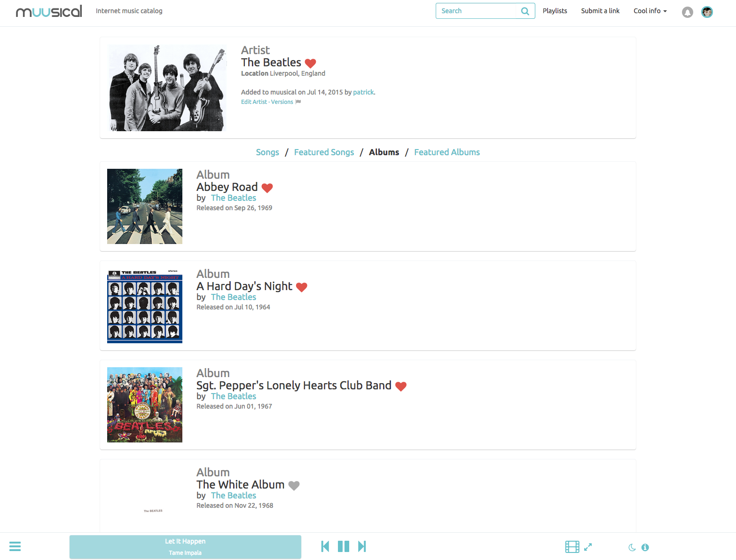Expand the Cool info dropdown
The height and width of the screenshot is (560, 736).
click(650, 11)
